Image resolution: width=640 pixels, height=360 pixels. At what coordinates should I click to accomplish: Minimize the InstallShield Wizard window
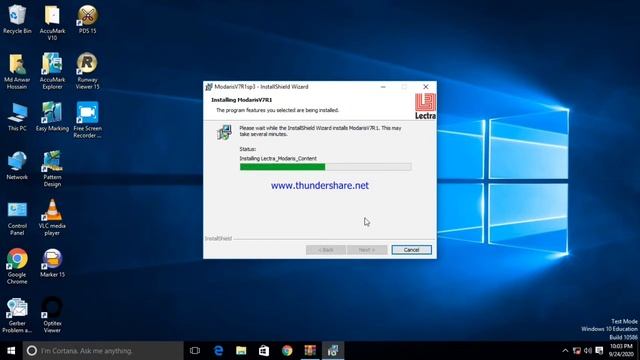click(x=383, y=87)
